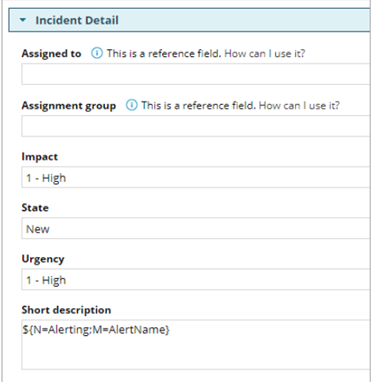Click info icon next to Assignment group
Viewport: 373px width, 382px height.
(x=131, y=106)
